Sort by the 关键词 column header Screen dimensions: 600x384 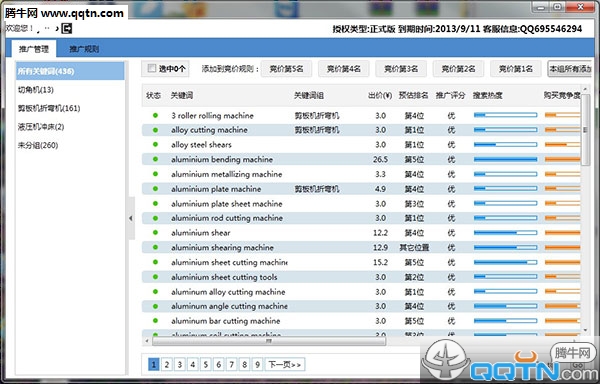coord(181,96)
